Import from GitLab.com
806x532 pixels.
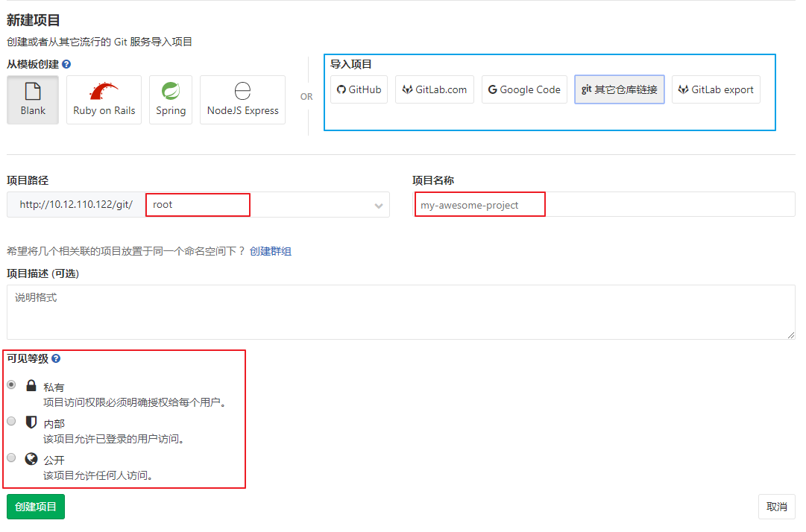434,89
